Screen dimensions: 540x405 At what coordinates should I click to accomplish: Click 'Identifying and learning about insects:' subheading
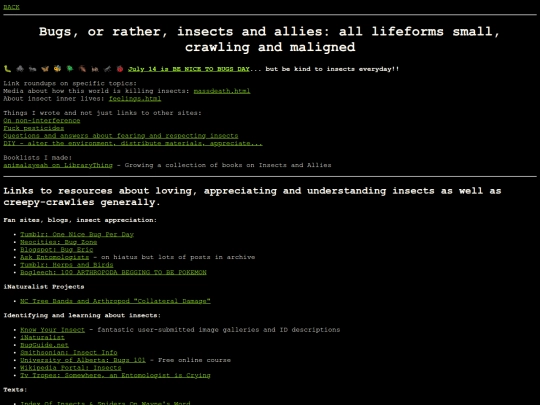(x=82, y=315)
